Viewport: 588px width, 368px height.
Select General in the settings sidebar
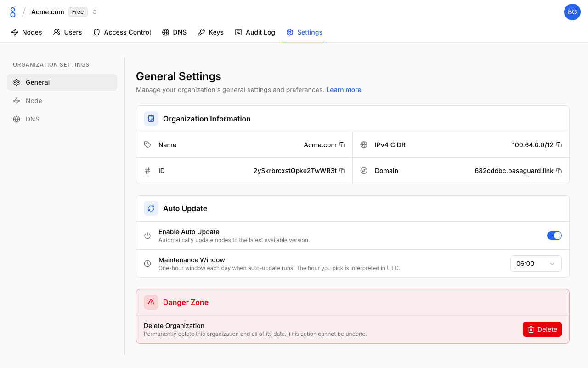[62, 82]
